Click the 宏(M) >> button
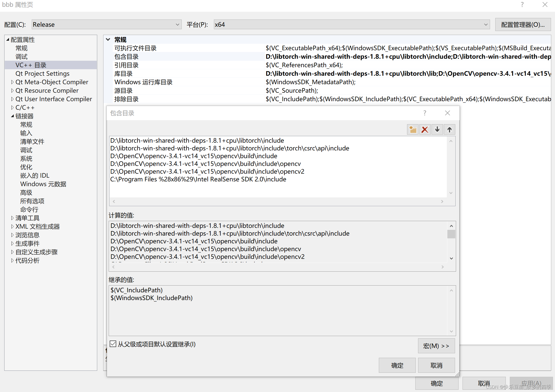The height and width of the screenshot is (392, 555). coord(436,346)
